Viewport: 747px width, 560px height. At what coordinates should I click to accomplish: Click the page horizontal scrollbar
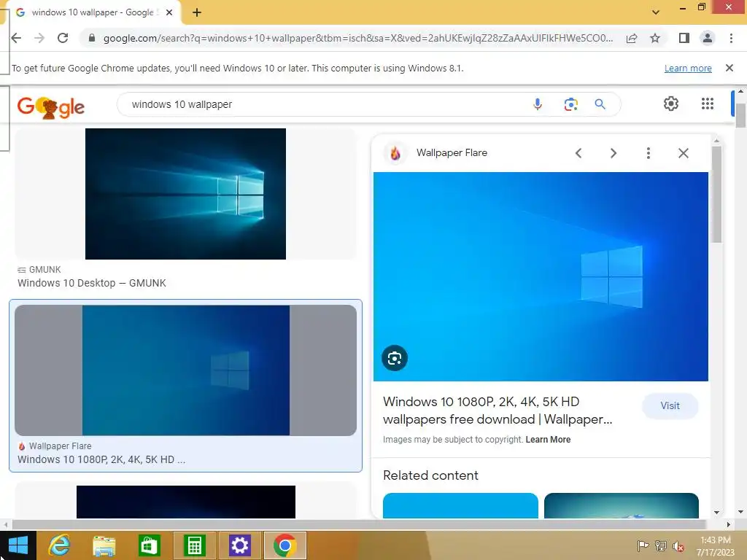[x=358, y=524]
